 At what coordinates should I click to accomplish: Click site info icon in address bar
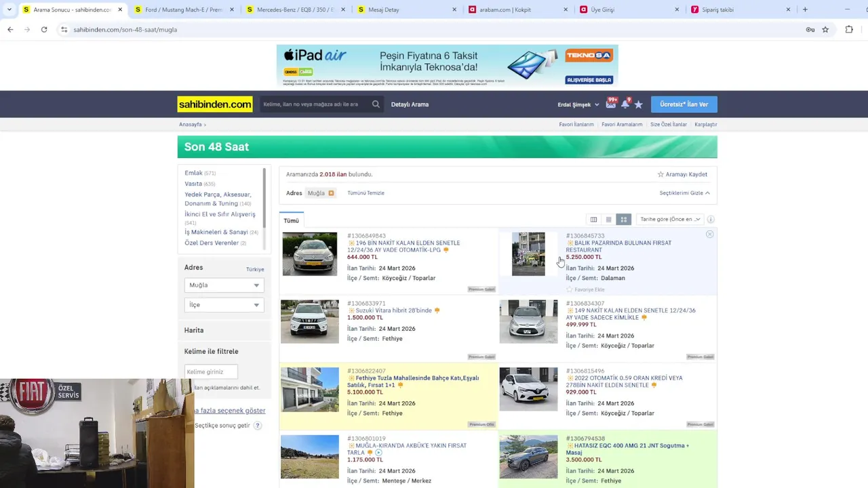tap(64, 29)
